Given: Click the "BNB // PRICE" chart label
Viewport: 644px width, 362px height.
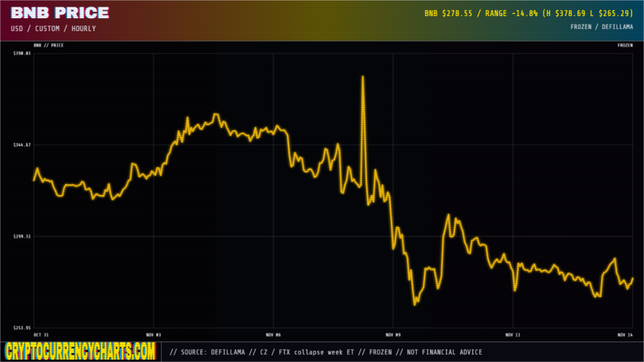Looking at the screenshot, I should [x=49, y=45].
